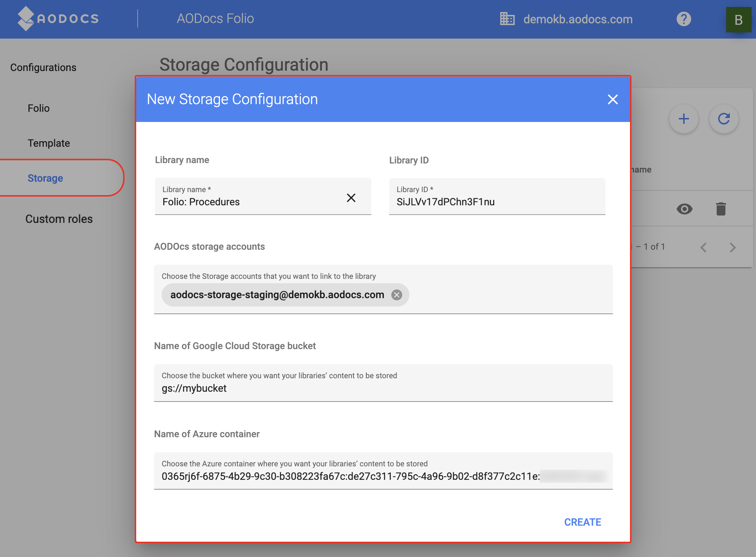Edit the Azure container name field
The image size is (756, 557).
point(383,471)
